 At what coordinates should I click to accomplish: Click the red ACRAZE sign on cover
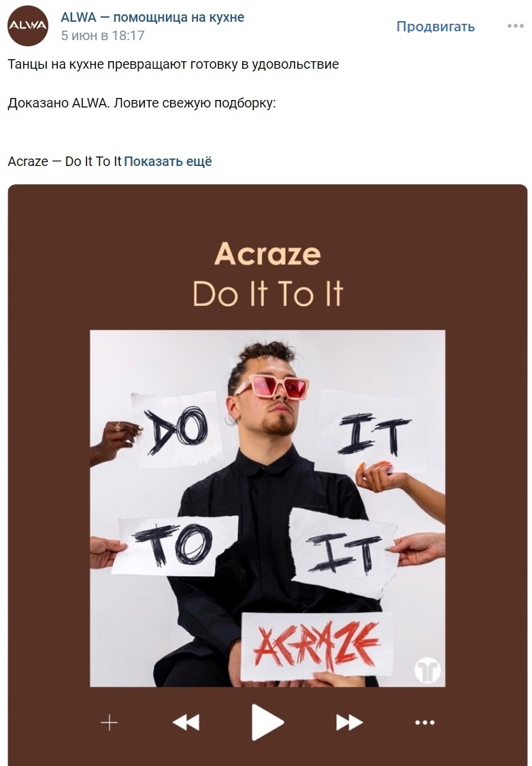tap(317, 646)
